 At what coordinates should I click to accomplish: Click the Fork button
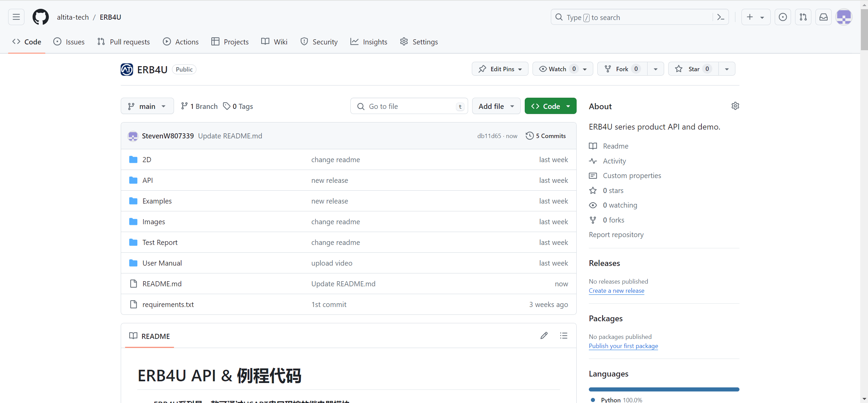[622, 69]
